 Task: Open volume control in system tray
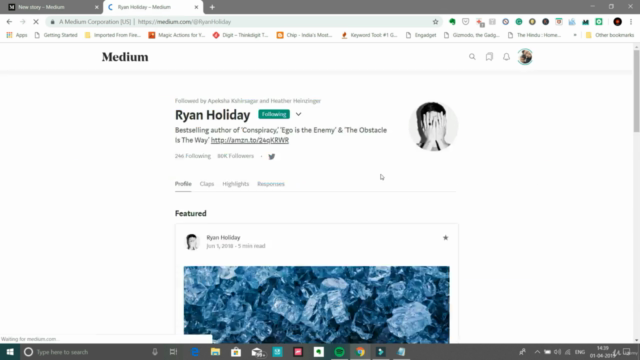(557, 352)
